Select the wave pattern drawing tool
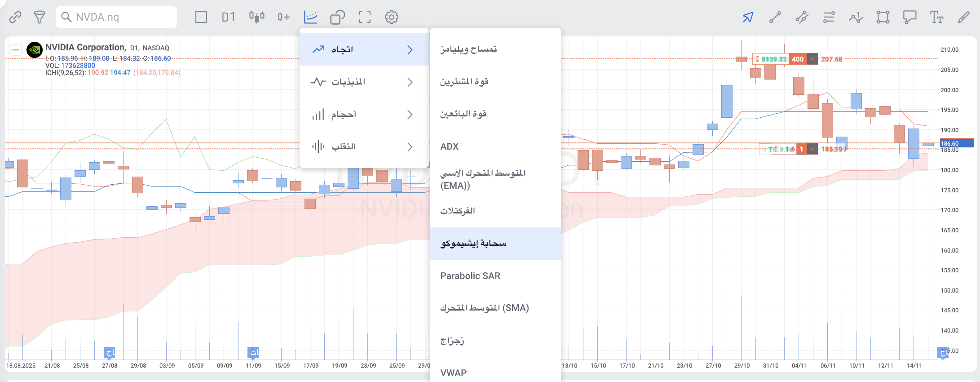Image resolution: width=980 pixels, height=382 pixels. point(856,17)
